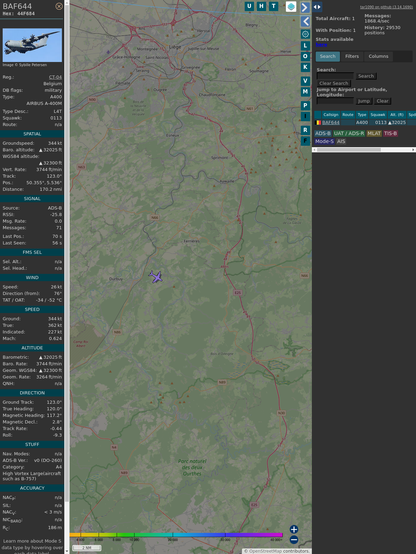Zoom in with the plus button

[x=294, y=529]
